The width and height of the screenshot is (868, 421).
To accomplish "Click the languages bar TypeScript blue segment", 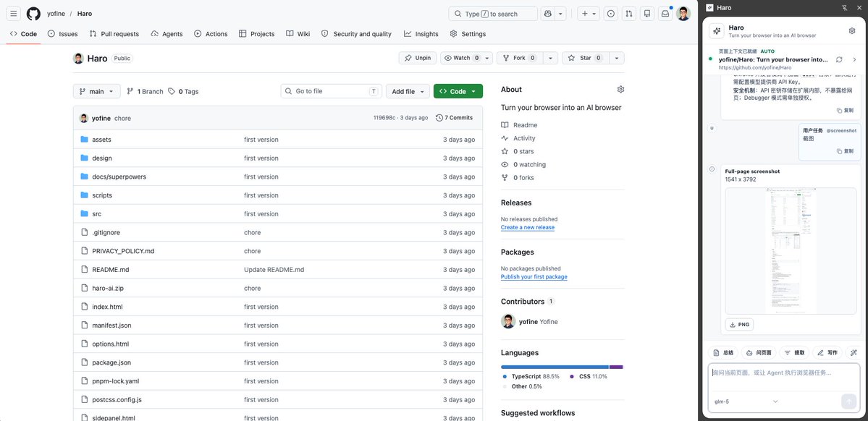I will coord(555,367).
